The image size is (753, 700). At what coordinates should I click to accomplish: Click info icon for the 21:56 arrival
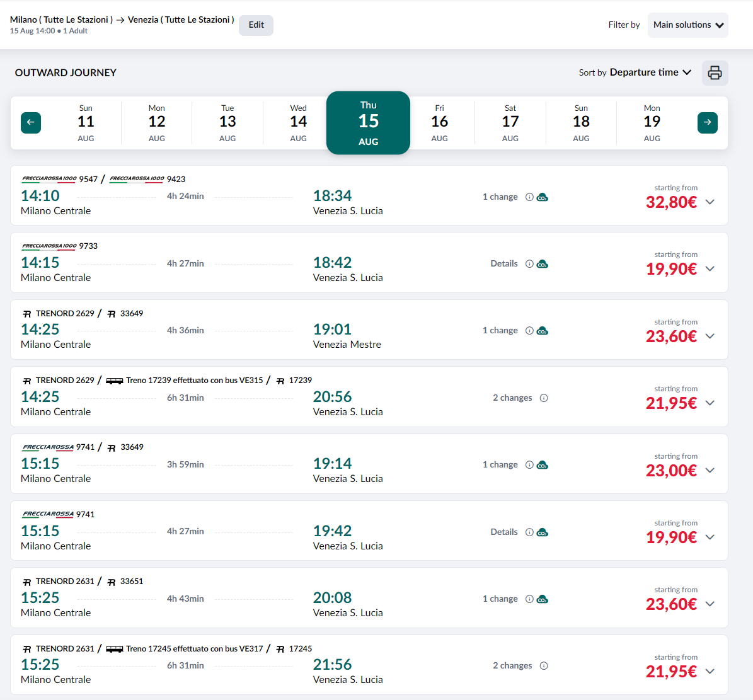[544, 666]
